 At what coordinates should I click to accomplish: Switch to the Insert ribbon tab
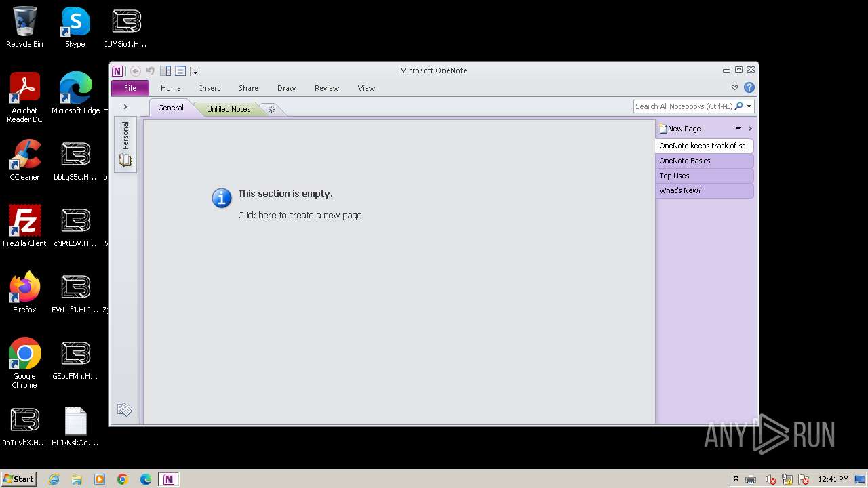tap(210, 88)
